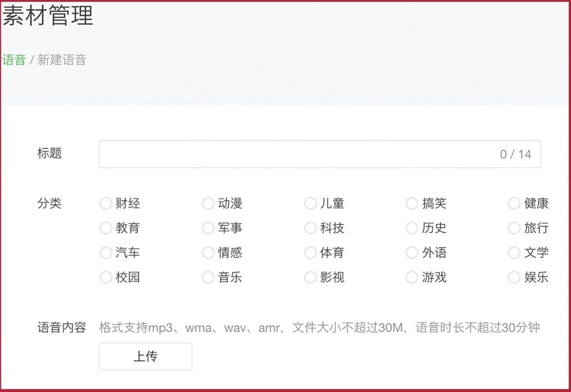Select the 财经 (Finance) category radio button
This screenshot has width=571, height=392.
pyautogui.click(x=106, y=203)
